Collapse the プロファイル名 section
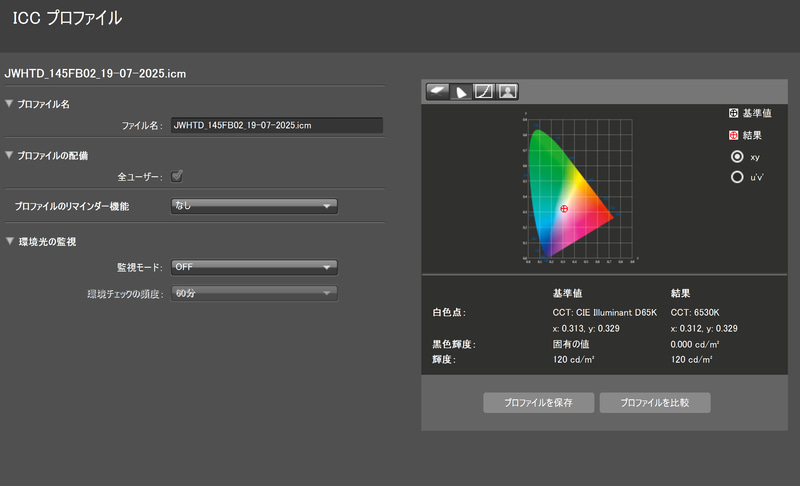The width and height of the screenshot is (800, 486). pyautogui.click(x=9, y=104)
